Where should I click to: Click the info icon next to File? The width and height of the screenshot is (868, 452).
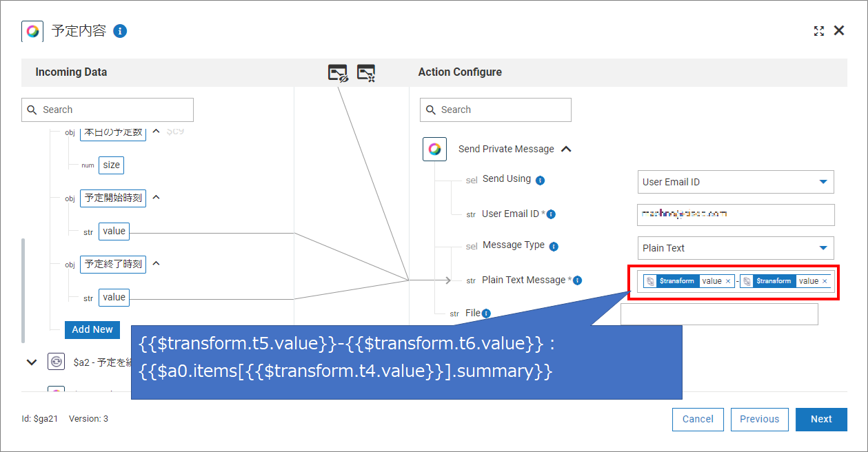(486, 314)
